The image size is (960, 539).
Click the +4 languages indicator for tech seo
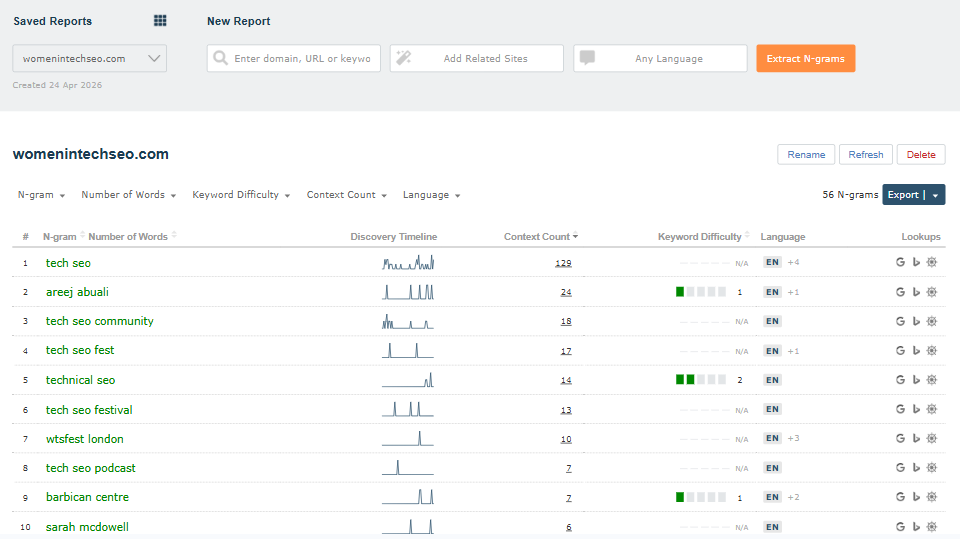(x=793, y=262)
